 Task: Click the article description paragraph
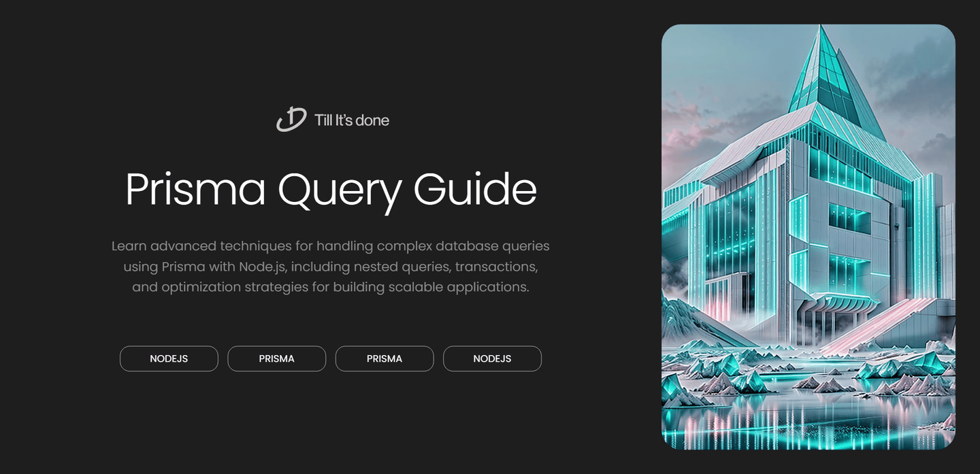click(x=331, y=266)
